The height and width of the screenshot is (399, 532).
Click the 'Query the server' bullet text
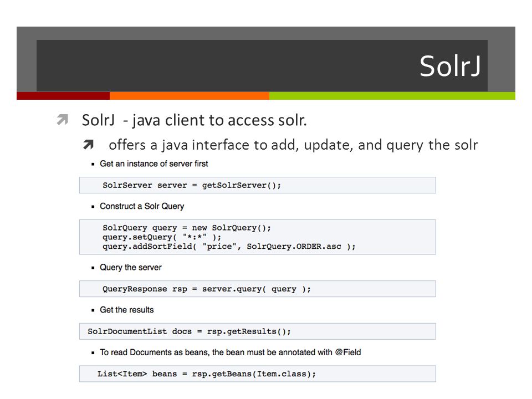pyautogui.click(x=131, y=267)
